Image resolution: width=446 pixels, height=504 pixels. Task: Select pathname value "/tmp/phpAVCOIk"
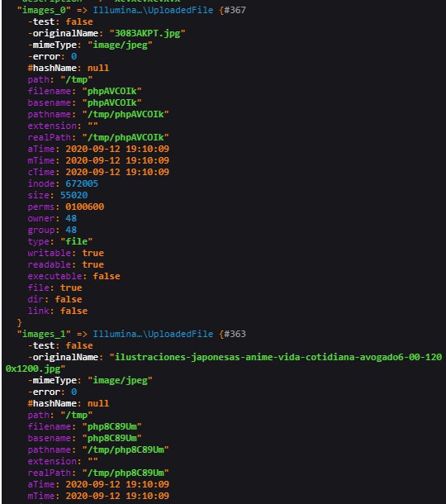click(x=126, y=114)
